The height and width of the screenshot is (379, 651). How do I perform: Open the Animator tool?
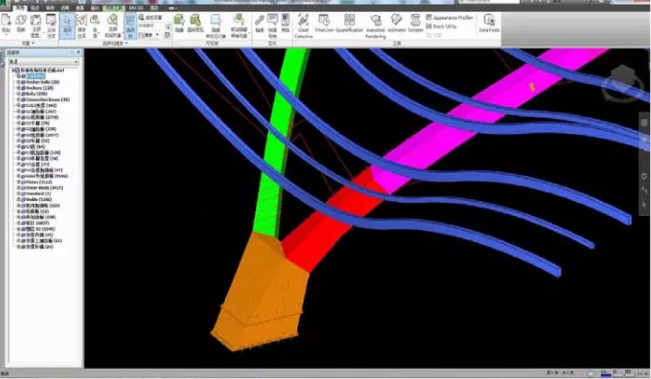pos(396,23)
